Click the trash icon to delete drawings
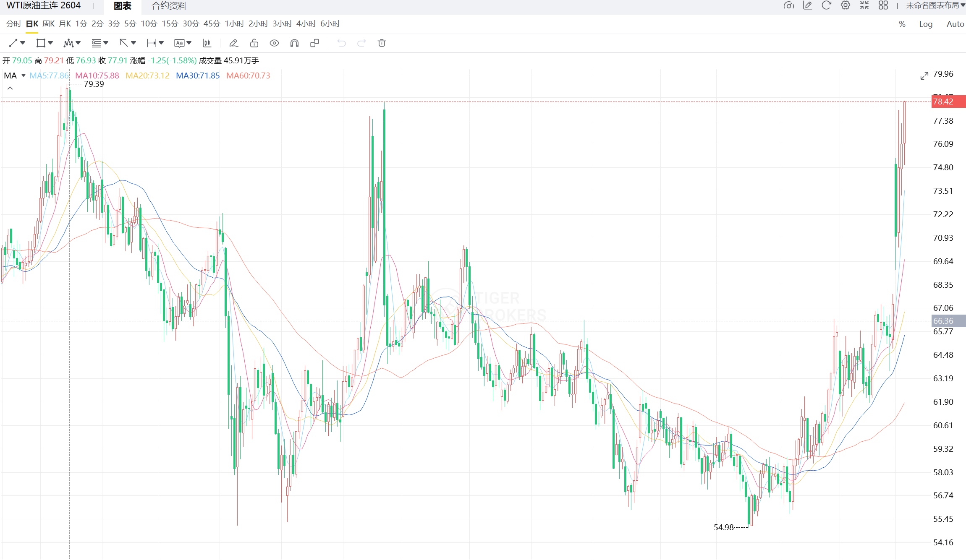This screenshot has height=560, width=966. (382, 43)
